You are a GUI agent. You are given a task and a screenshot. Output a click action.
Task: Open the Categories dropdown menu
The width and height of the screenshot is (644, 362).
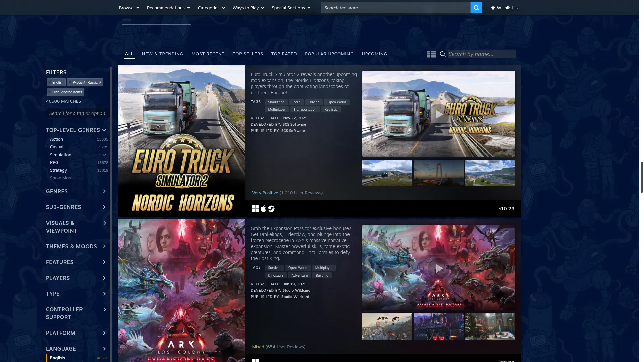click(211, 8)
